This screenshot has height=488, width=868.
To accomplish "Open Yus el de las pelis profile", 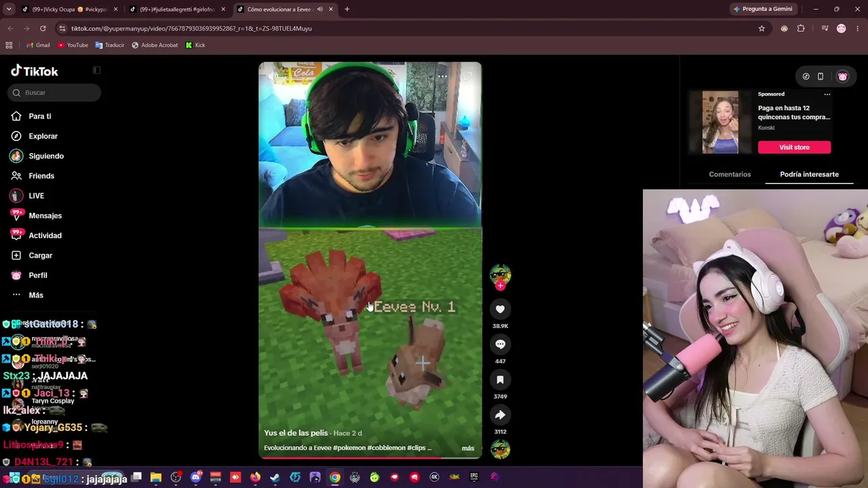I will click(x=296, y=433).
